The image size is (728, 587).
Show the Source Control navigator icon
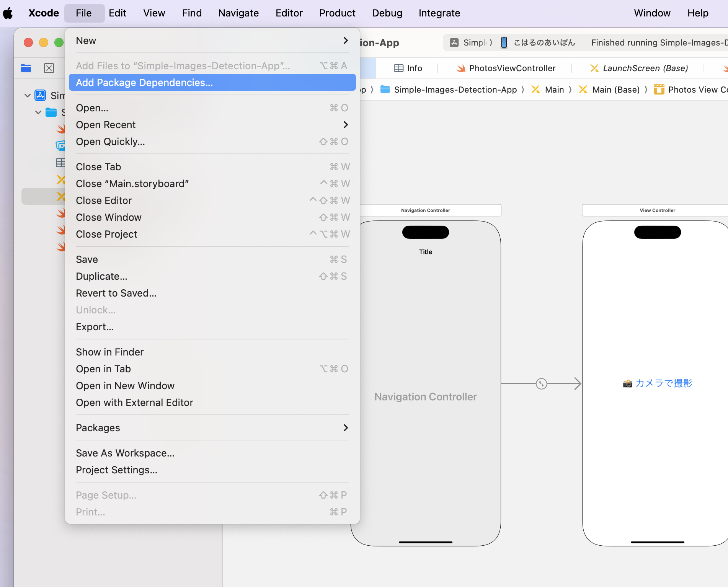click(x=49, y=68)
